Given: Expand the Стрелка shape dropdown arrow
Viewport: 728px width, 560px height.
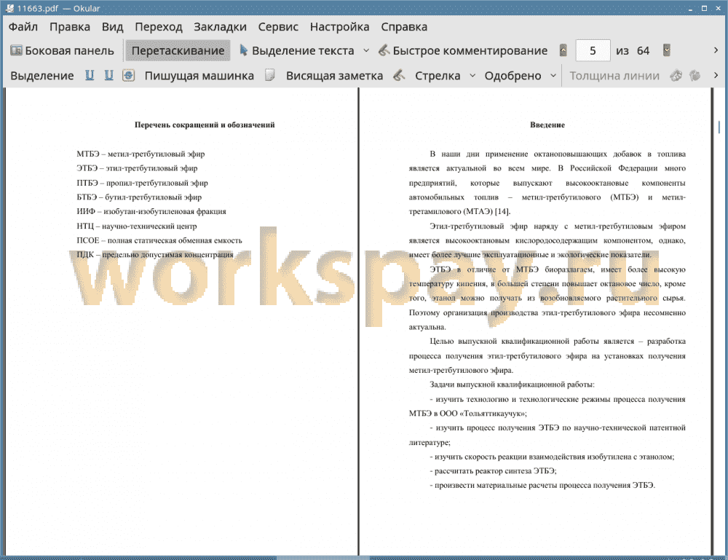Looking at the screenshot, I should (472, 75).
